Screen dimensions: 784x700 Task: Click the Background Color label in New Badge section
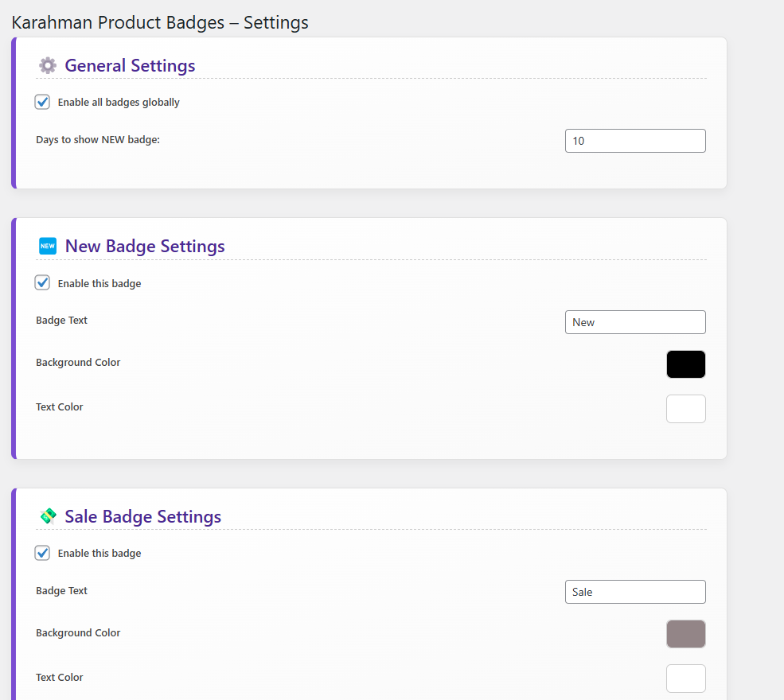pyautogui.click(x=78, y=363)
